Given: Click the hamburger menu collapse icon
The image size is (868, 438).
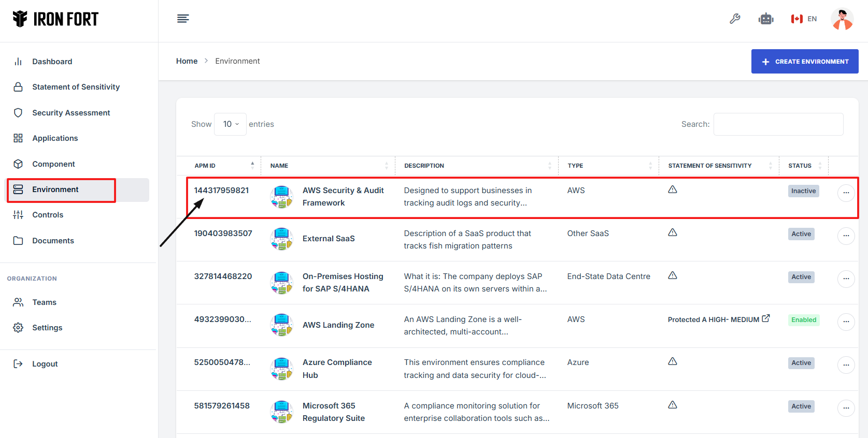Looking at the screenshot, I should (x=183, y=19).
